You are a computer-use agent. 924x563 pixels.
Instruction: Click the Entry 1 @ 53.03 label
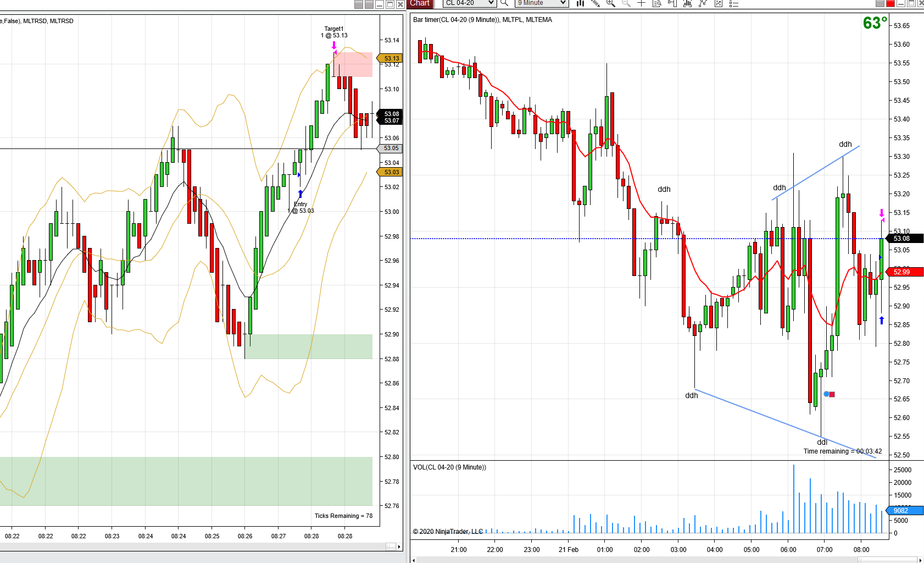tap(301, 207)
